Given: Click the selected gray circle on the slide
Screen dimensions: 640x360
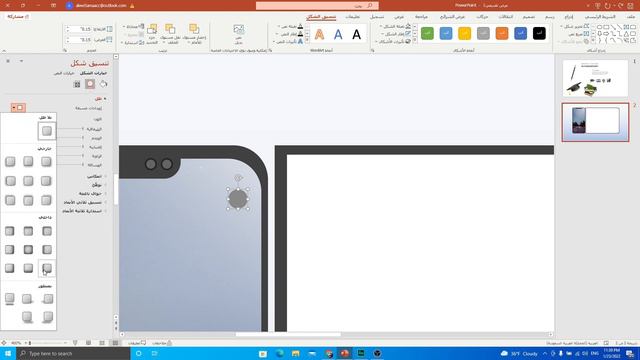Looking at the screenshot, I should (x=238, y=199).
